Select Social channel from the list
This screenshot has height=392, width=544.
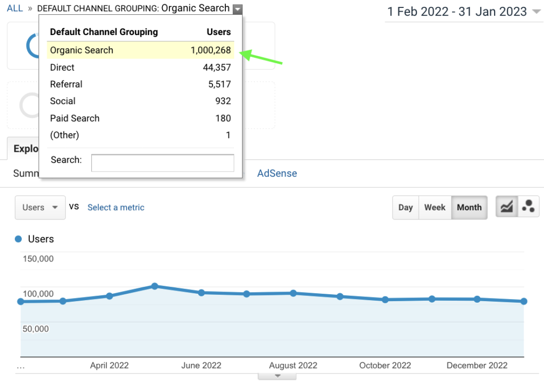pos(63,101)
